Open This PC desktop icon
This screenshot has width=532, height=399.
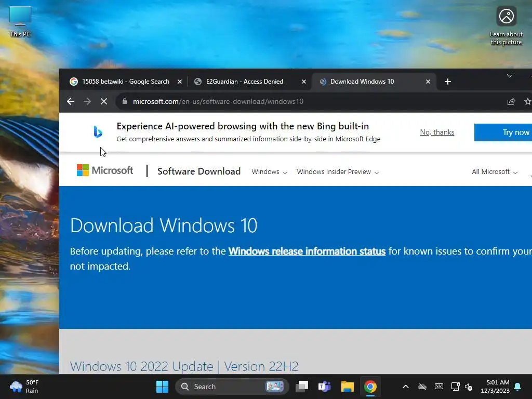[20, 22]
